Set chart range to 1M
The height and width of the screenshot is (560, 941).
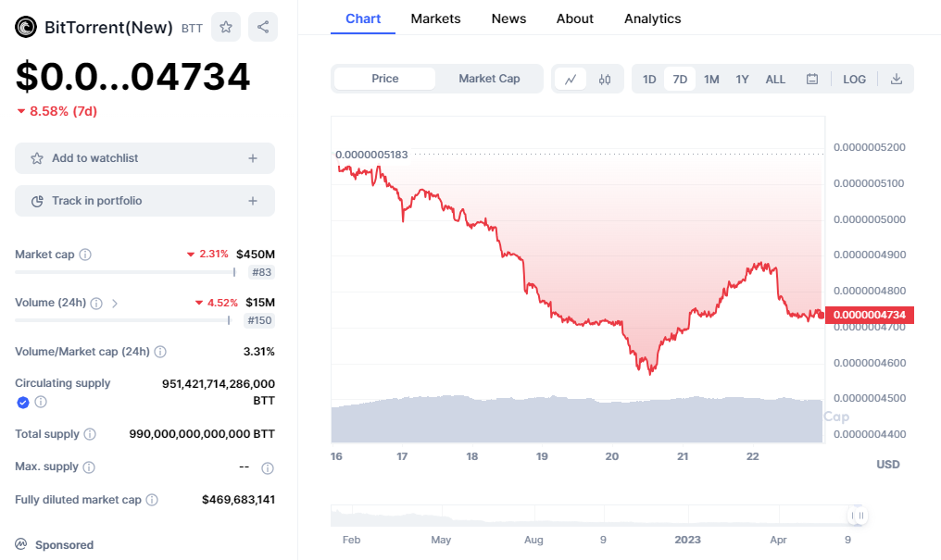[x=711, y=80]
